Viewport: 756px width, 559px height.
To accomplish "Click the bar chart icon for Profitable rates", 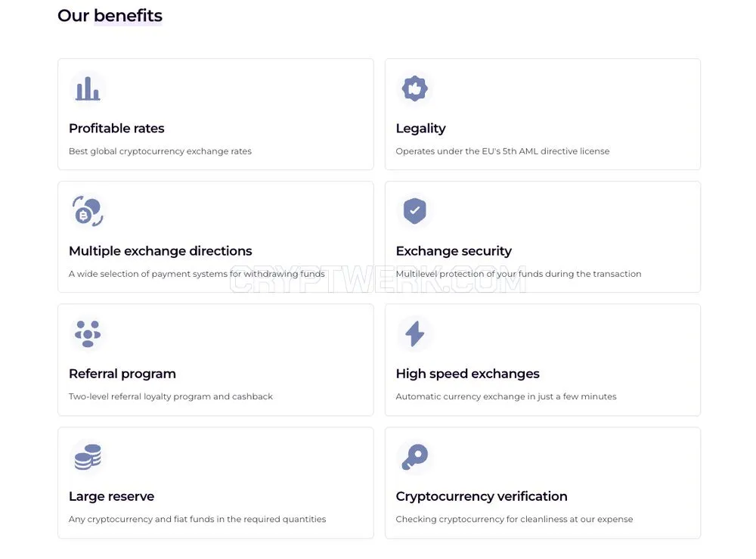I will point(88,89).
